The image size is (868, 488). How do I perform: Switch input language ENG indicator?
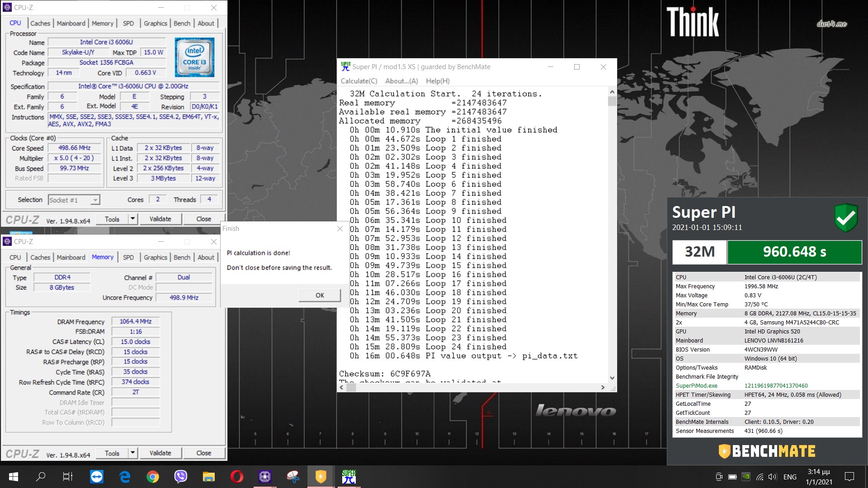(x=790, y=477)
